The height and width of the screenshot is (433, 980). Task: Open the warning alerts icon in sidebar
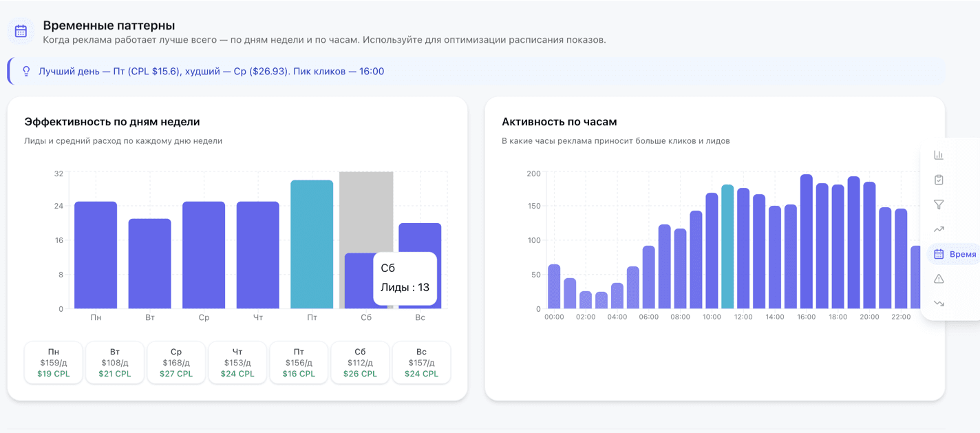click(x=938, y=278)
